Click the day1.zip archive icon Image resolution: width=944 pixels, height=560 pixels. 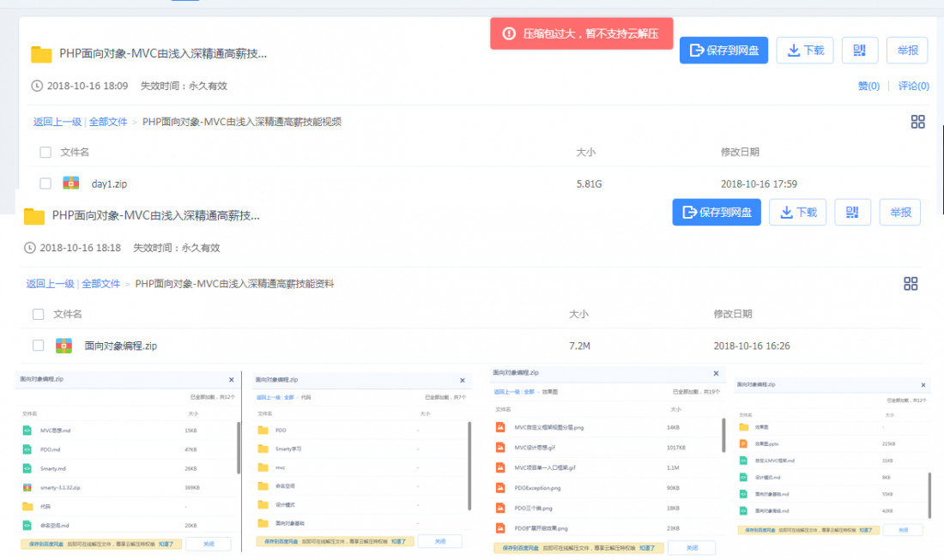(71, 184)
